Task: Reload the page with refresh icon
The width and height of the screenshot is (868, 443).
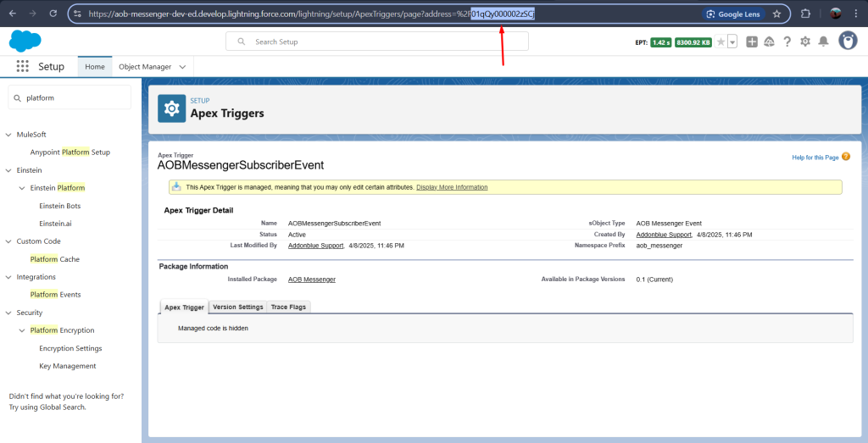Action: [x=53, y=14]
